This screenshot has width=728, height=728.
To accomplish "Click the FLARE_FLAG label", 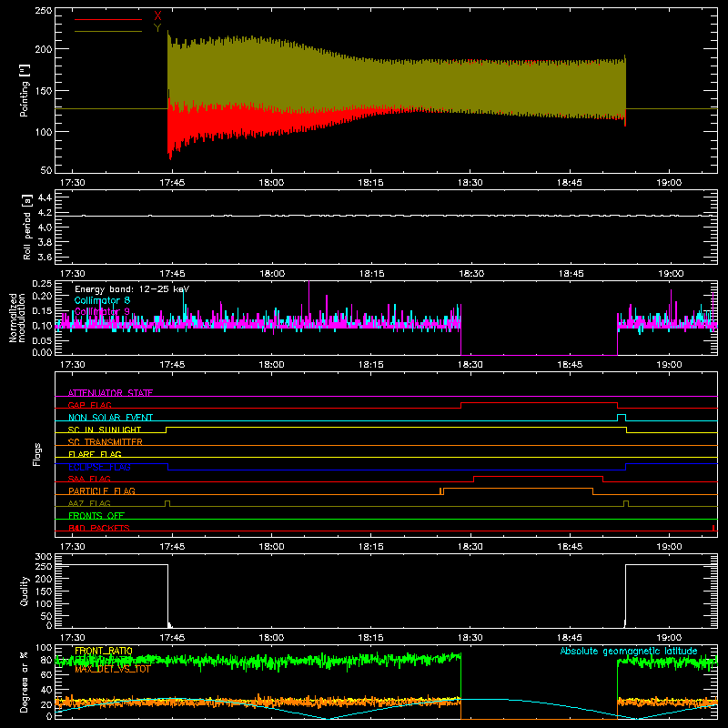I will 95,454.
